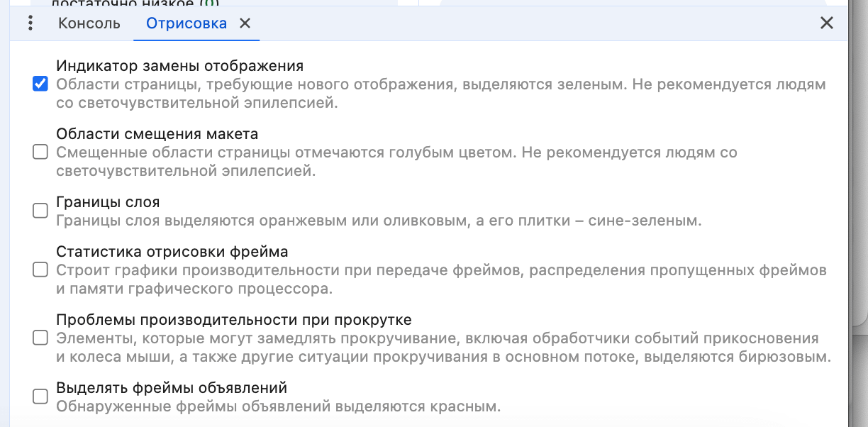Enable the Границы слоя checkbox
Screen dimensions: 868x427
click(x=40, y=209)
